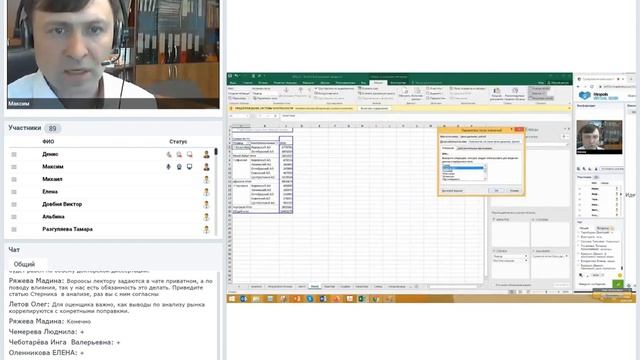Switch to Word on the shared taskbar
The image size is (640, 360).
(323, 299)
